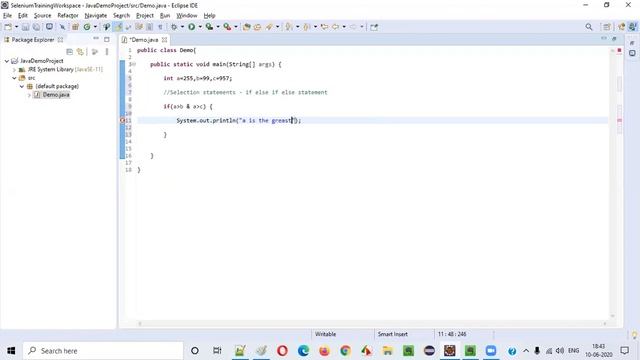Click the New file toolbar icon
Viewport: 640px width, 360px height.
(x=8, y=27)
